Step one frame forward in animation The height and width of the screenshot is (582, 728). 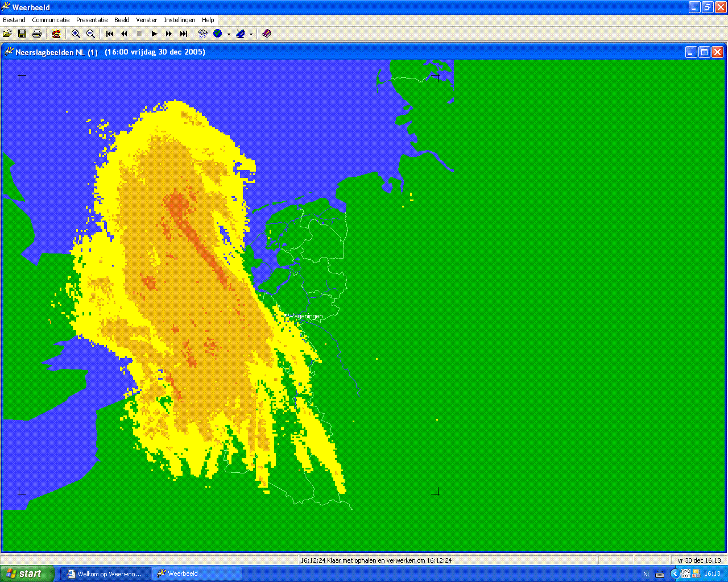click(x=169, y=34)
